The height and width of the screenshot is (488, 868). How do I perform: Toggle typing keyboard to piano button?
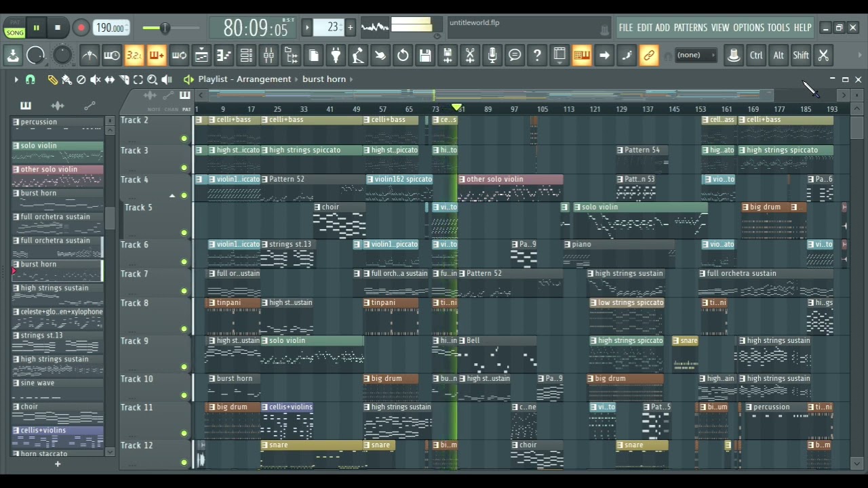582,56
